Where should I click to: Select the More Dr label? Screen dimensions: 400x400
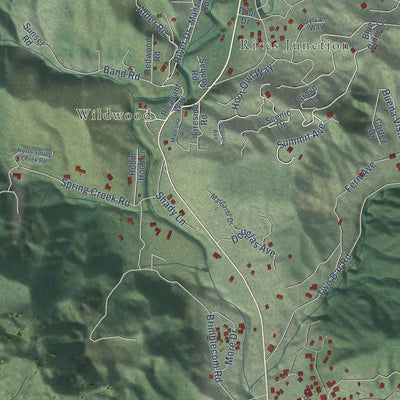(x=231, y=347)
